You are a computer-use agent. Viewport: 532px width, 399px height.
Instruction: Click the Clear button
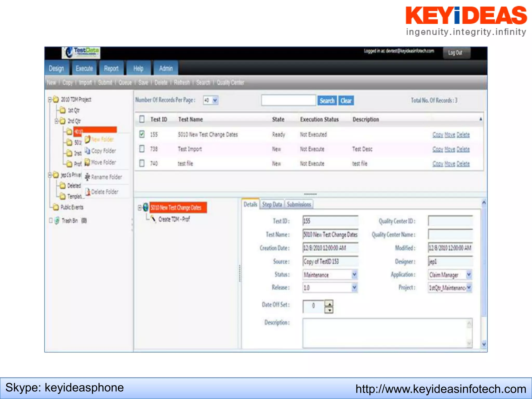[346, 101]
